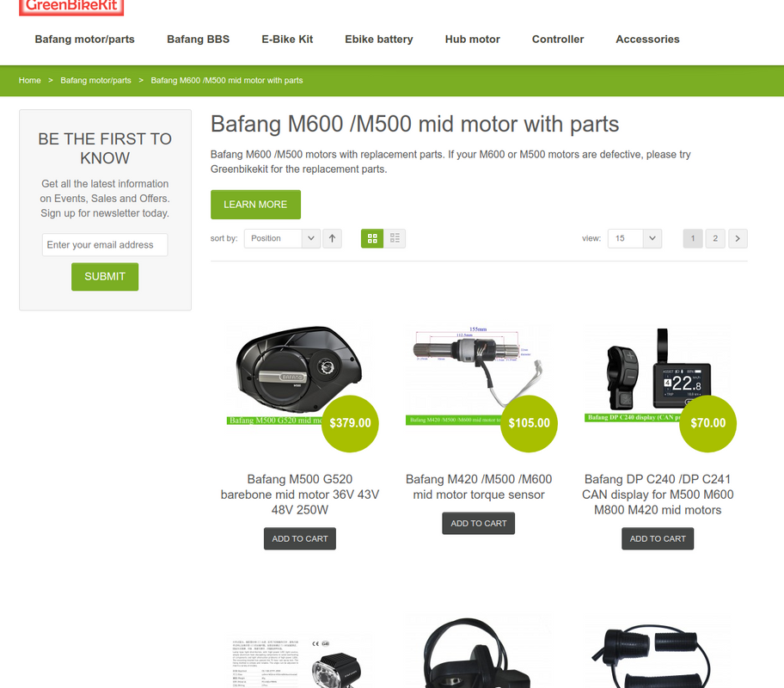Go to Home in breadcrumb
This screenshot has height=688, width=784.
[29, 81]
